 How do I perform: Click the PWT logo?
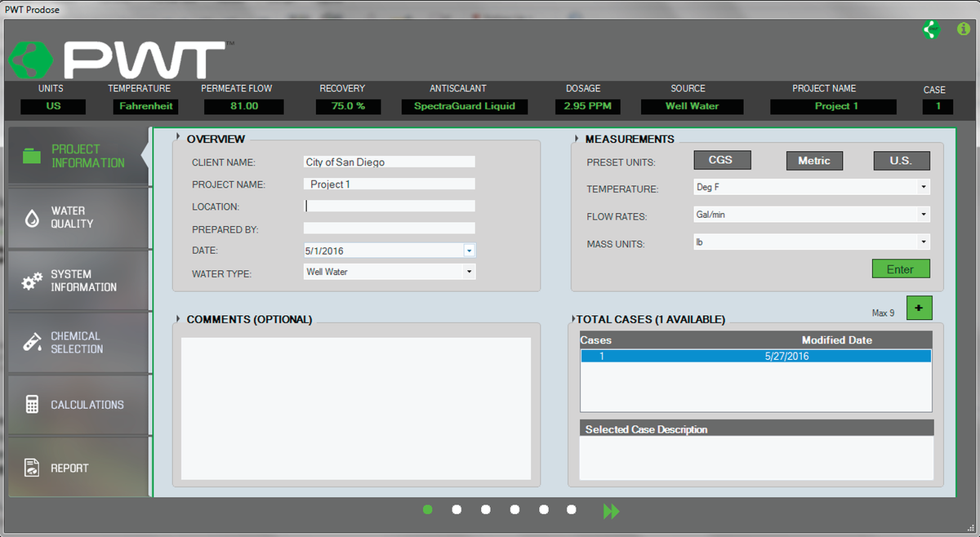click(x=121, y=60)
